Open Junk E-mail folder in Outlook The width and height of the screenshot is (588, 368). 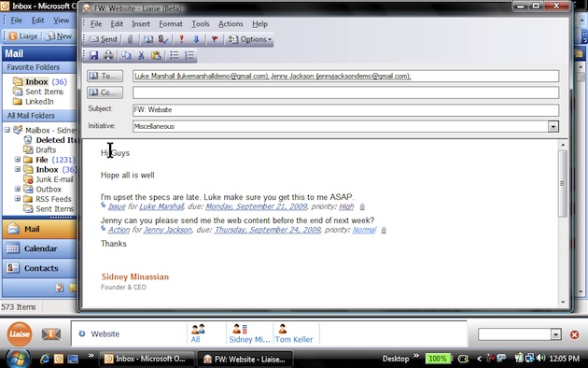pyautogui.click(x=54, y=179)
